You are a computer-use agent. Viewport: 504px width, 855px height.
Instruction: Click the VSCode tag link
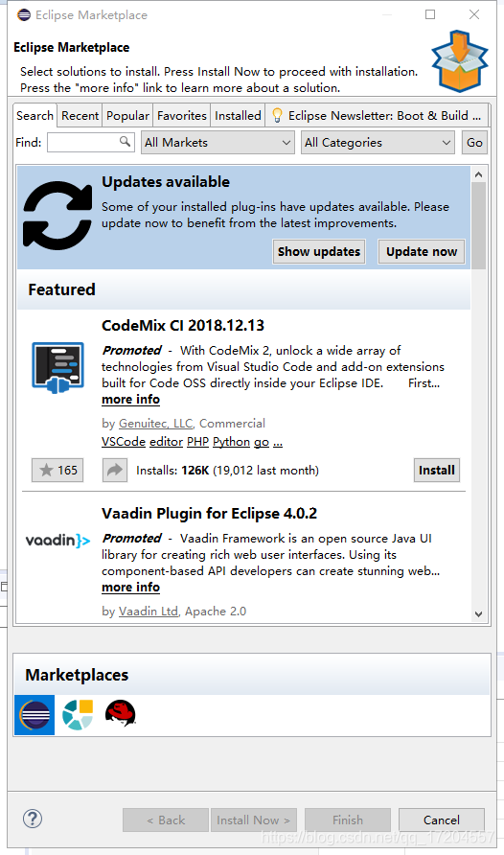click(x=124, y=442)
